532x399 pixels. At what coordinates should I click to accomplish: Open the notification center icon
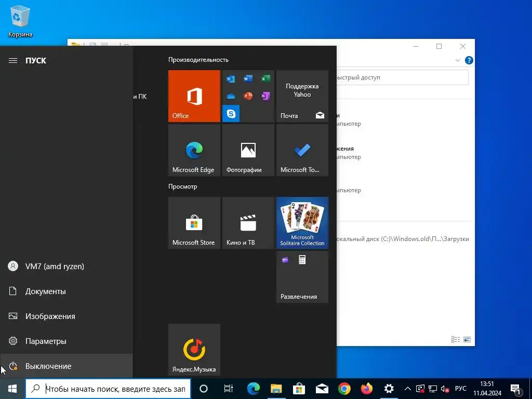(x=515, y=389)
